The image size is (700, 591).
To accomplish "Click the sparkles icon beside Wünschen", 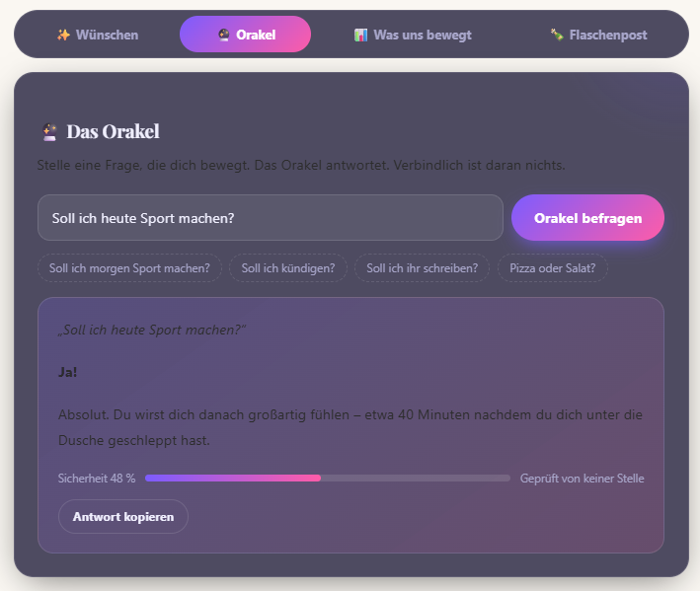I will [x=63, y=35].
